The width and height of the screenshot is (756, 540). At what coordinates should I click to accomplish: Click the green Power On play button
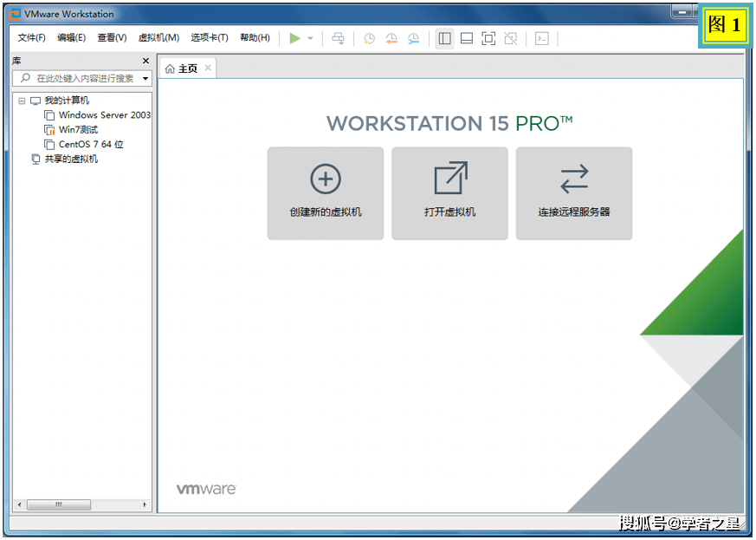[294, 38]
